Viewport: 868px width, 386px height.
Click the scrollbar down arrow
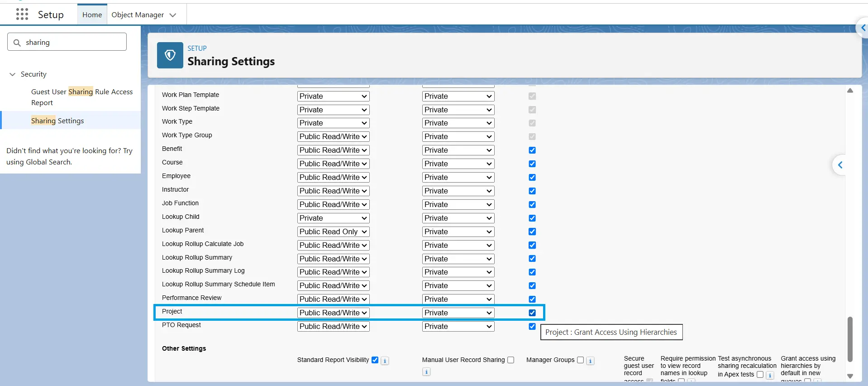click(x=850, y=376)
